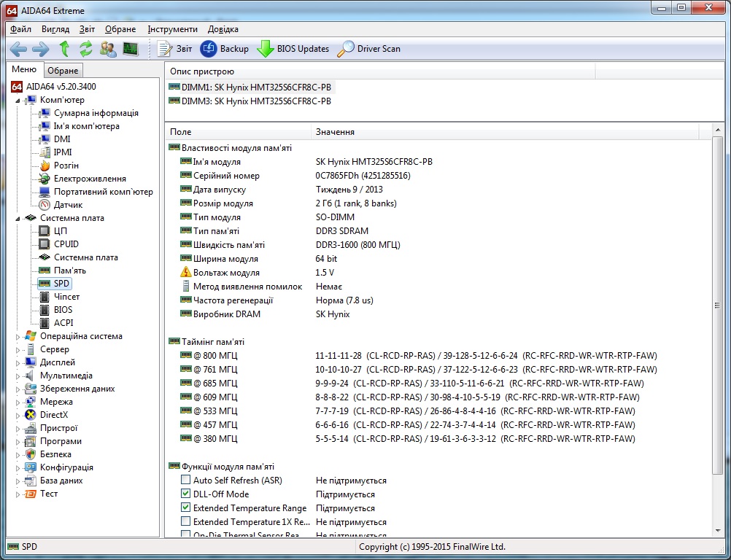Image resolution: width=731 pixels, height=560 pixels.
Task: Click scroll-up arrow of details list
Action: pos(718,130)
